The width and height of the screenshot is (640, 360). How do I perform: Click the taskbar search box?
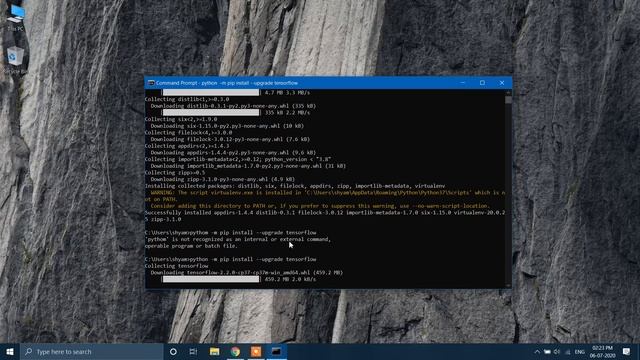91,351
